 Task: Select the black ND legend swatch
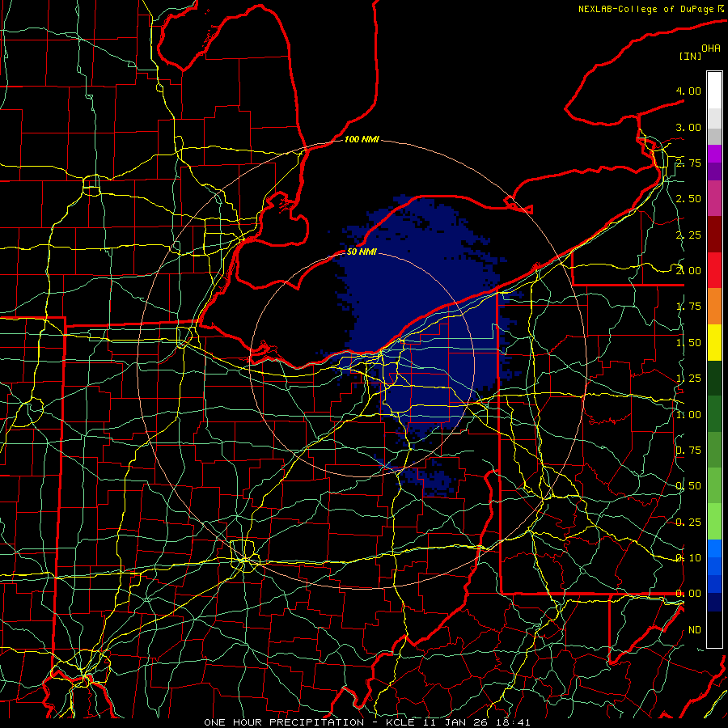[714, 629]
